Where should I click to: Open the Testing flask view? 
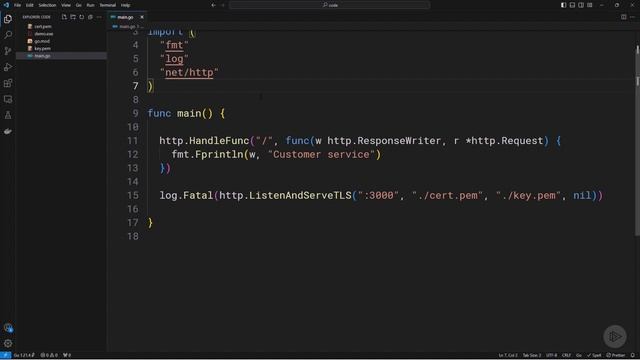coord(8,115)
